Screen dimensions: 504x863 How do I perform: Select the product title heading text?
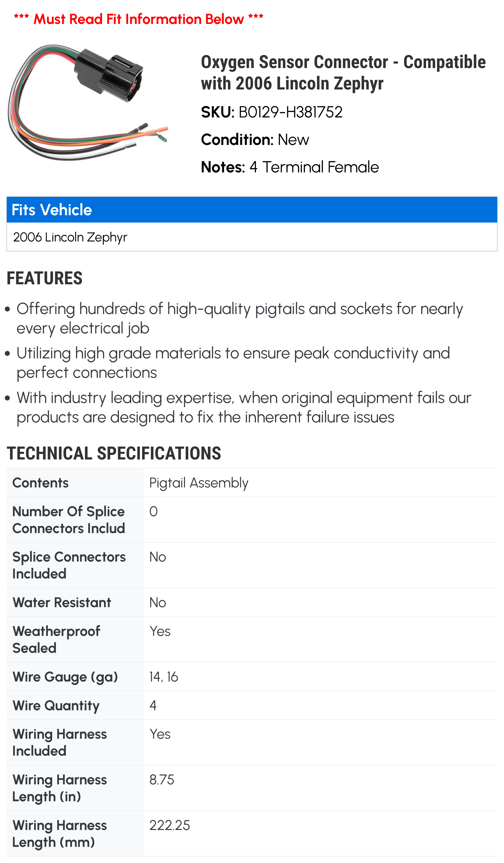click(x=343, y=72)
